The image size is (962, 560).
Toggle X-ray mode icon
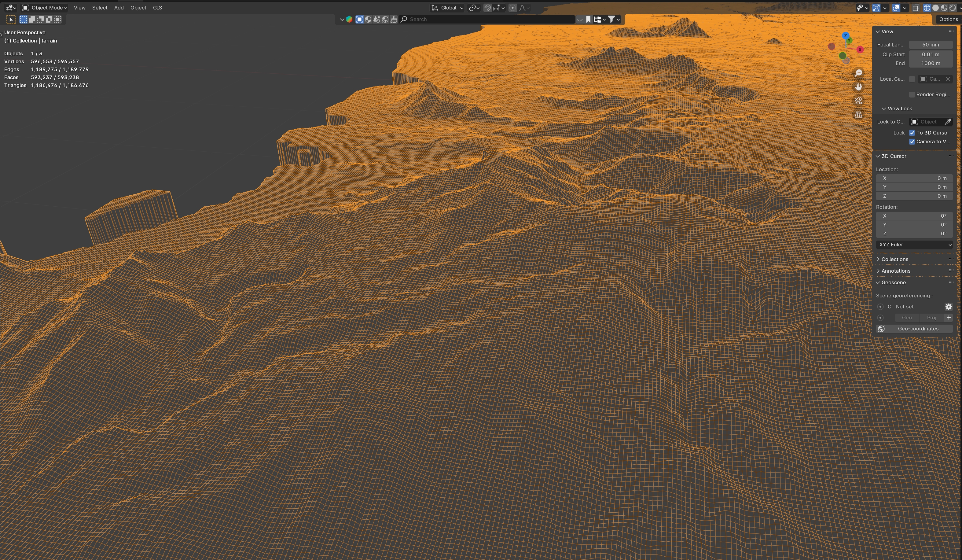tap(916, 8)
